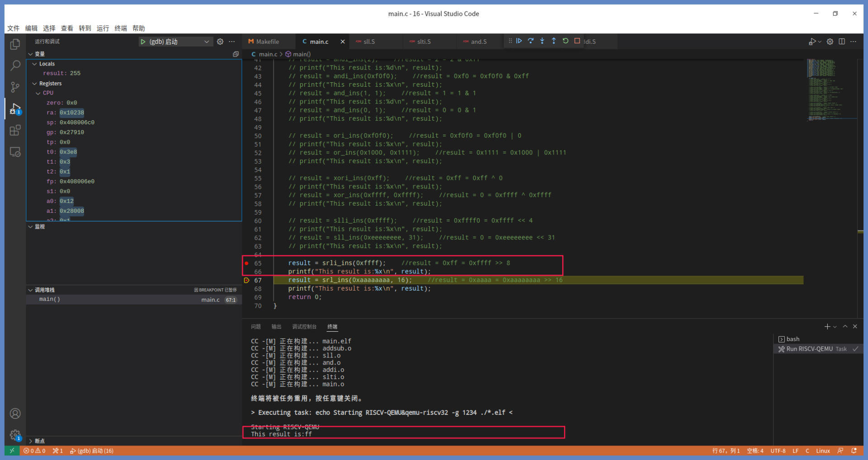Click Step Into in debug toolbar
The image size is (868, 460).
pyautogui.click(x=542, y=41)
